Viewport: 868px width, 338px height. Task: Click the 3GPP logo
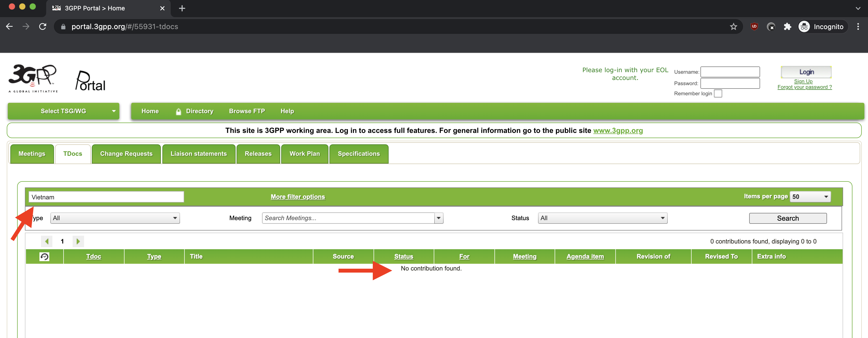[33, 79]
